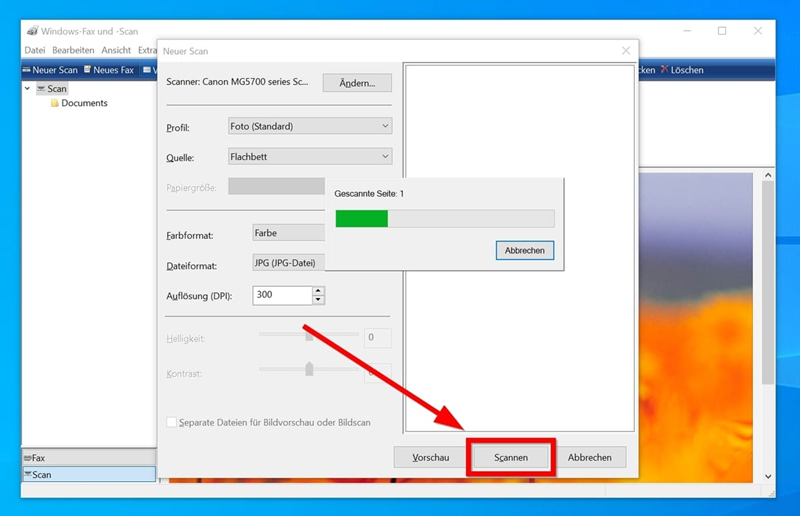Click the Neues Fax toolbar icon
The height and width of the screenshot is (516, 800).
(88, 70)
